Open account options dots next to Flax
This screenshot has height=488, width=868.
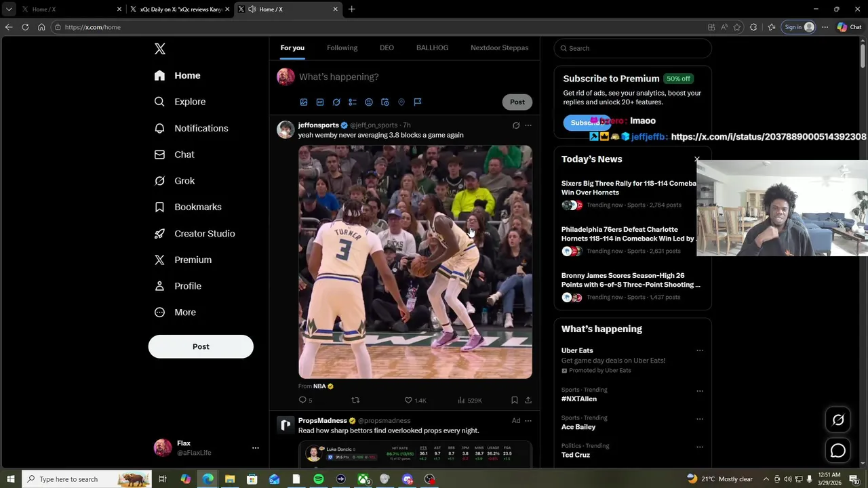click(x=256, y=448)
